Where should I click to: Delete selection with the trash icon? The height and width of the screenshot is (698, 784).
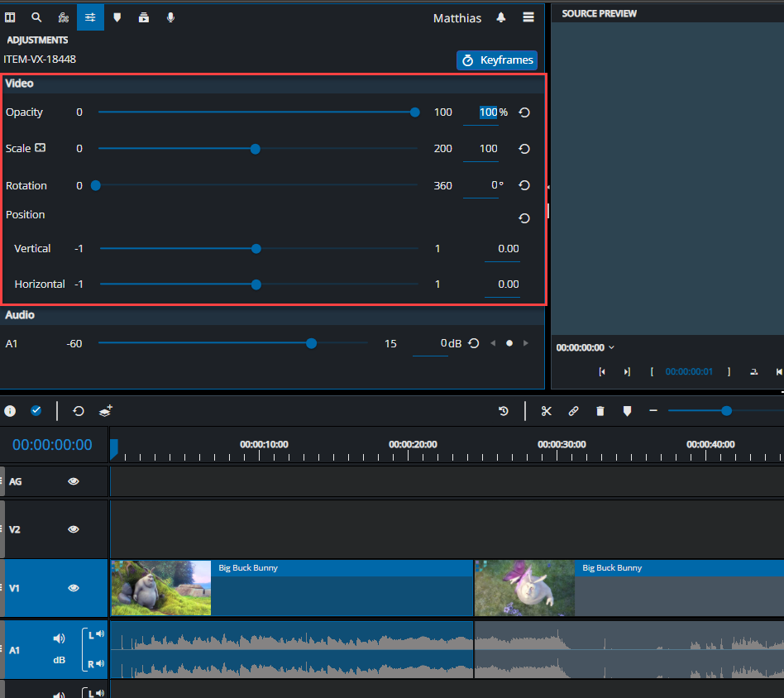click(600, 411)
